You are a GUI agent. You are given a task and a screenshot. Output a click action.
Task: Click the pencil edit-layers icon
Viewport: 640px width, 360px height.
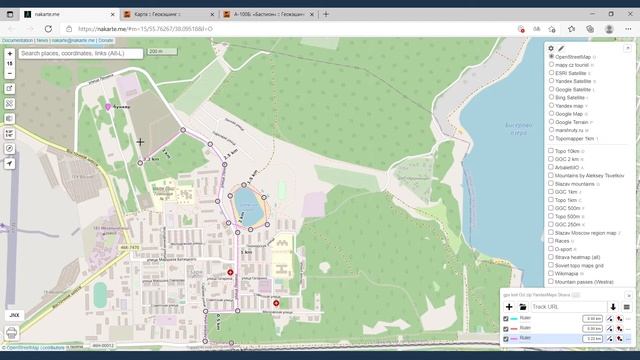click(x=561, y=48)
